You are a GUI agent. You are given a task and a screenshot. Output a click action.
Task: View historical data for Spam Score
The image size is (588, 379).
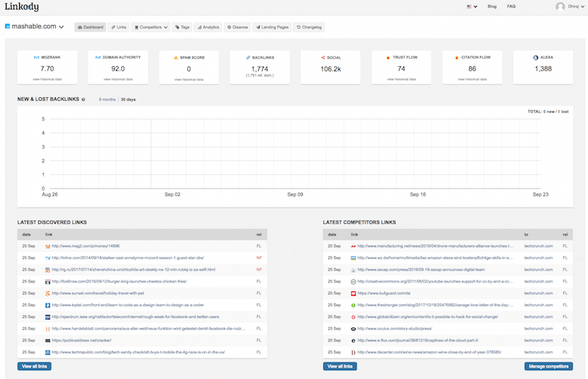[x=189, y=79]
